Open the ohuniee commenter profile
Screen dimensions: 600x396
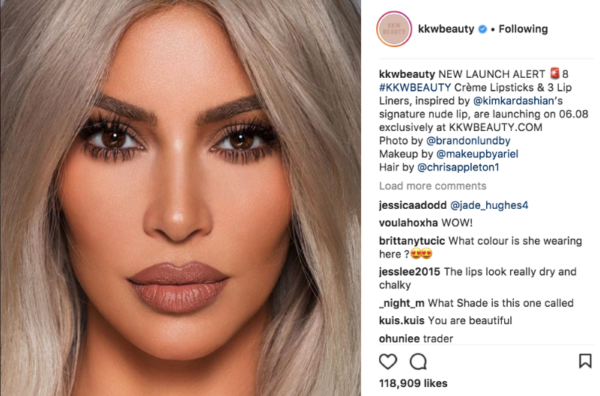(x=397, y=339)
